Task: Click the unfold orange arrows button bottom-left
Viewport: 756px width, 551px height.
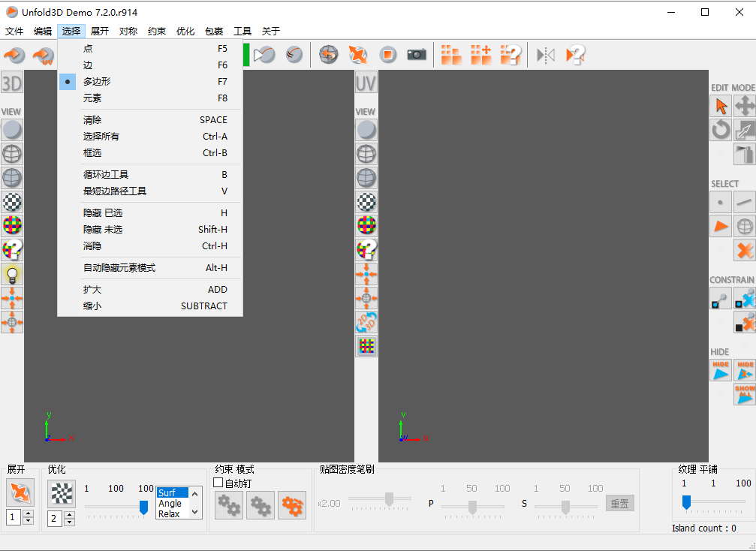Action: pyautogui.click(x=20, y=492)
